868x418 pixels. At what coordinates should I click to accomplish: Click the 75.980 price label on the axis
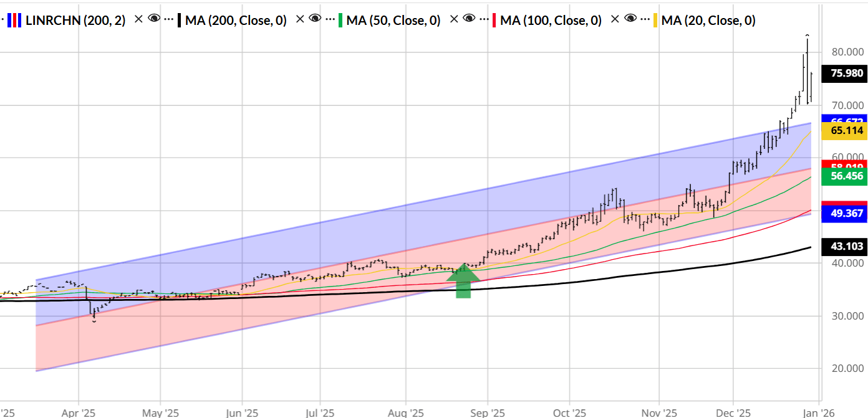tap(844, 74)
